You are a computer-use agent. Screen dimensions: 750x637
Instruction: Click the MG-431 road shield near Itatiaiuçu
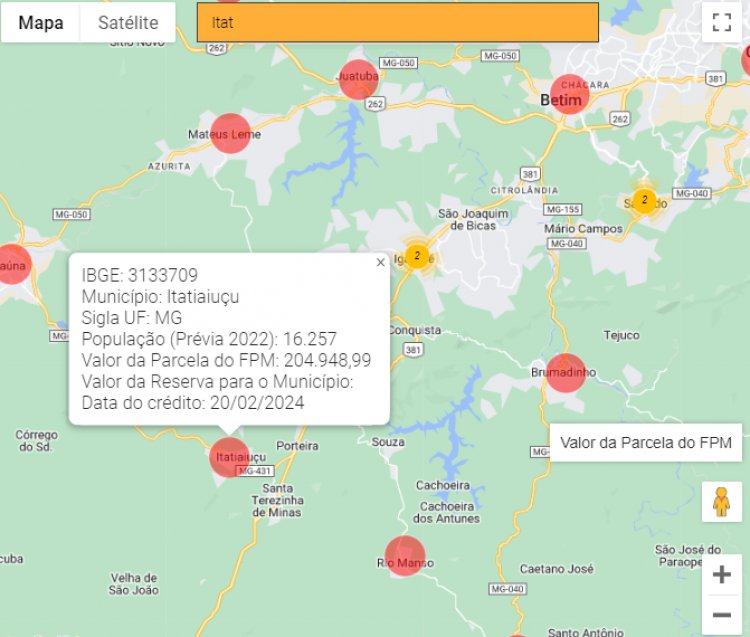click(256, 471)
